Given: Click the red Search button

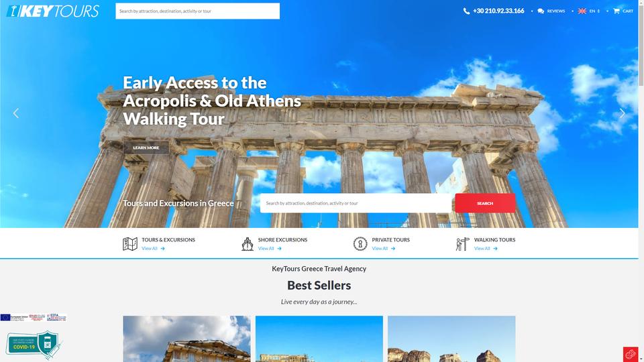Looking at the screenshot, I should [x=485, y=203].
